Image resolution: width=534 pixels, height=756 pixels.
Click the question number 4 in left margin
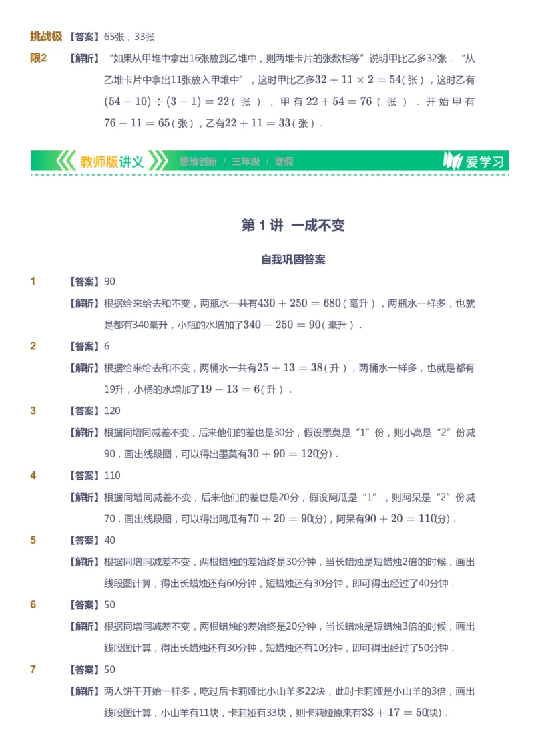pyautogui.click(x=31, y=476)
